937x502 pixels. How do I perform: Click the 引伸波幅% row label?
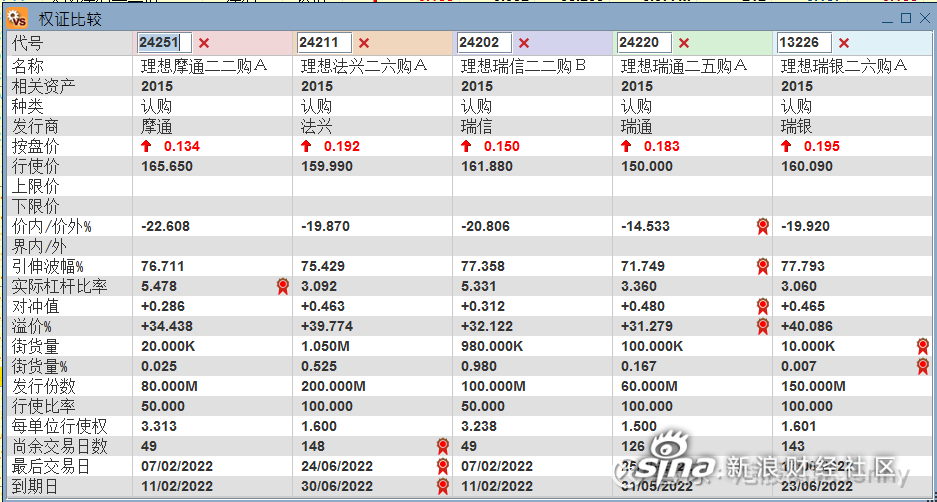(x=48, y=267)
